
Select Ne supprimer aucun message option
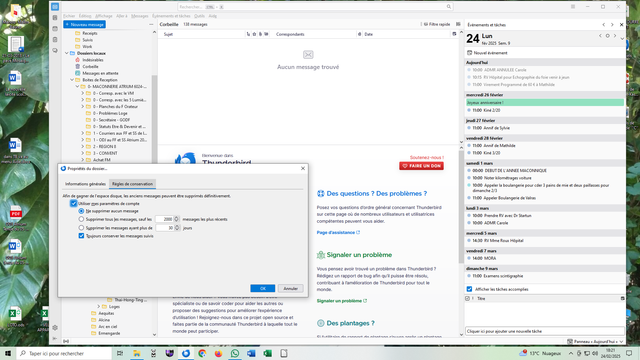81,211
